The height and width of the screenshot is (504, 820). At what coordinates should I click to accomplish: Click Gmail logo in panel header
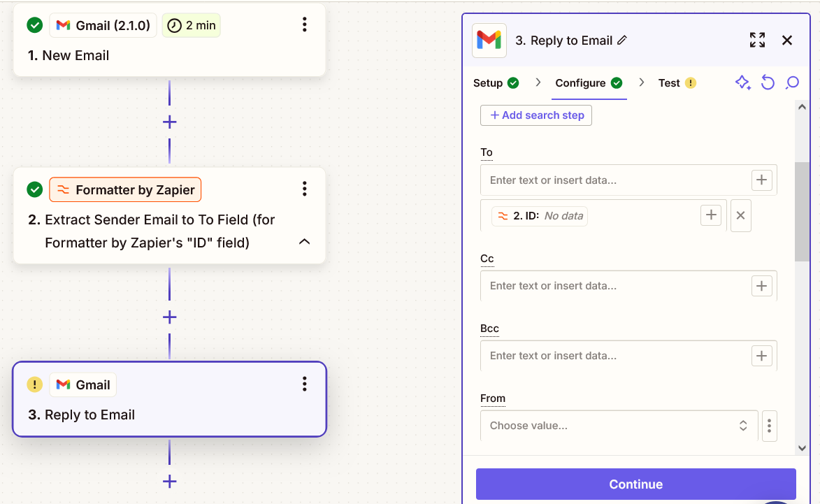489,41
